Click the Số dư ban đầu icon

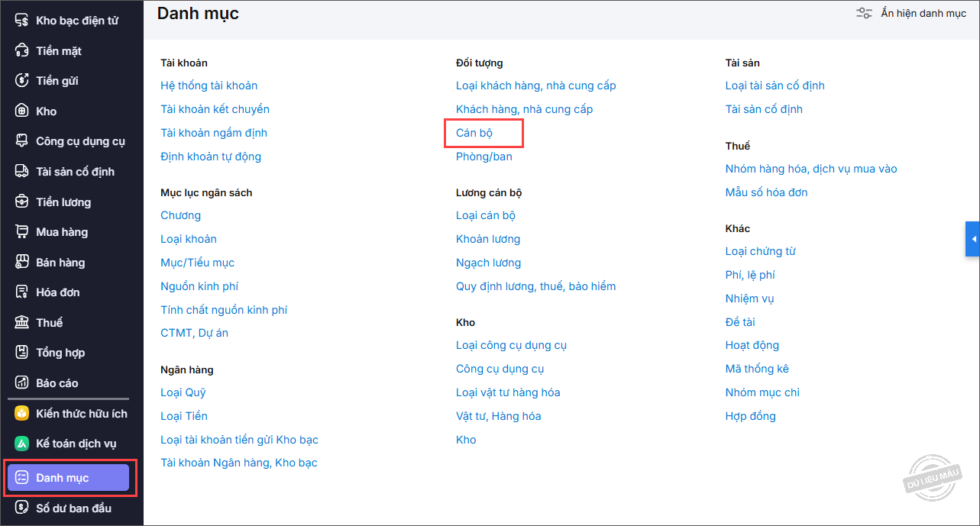pos(22,508)
